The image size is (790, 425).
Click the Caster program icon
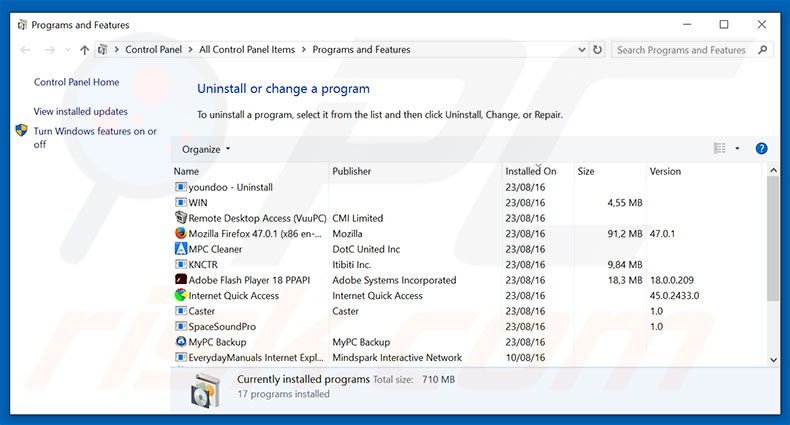coord(180,311)
